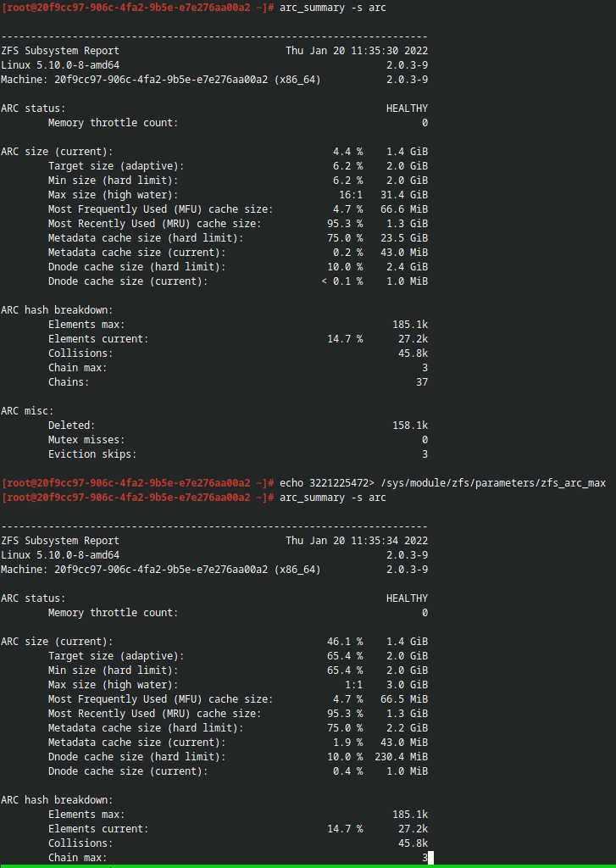Click the 46.1 % ARC size percentage
The width and height of the screenshot is (616, 868).
pos(345,642)
